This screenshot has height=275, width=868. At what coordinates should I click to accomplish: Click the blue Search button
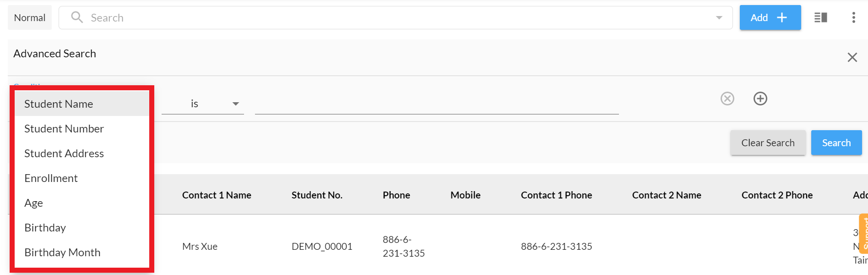click(836, 143)
